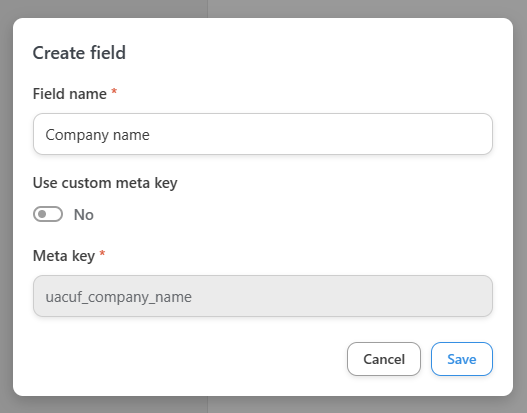This screenshot has height=413, width=527.
Task: Click the disabled Meta key field
Action: click(263, 296)
